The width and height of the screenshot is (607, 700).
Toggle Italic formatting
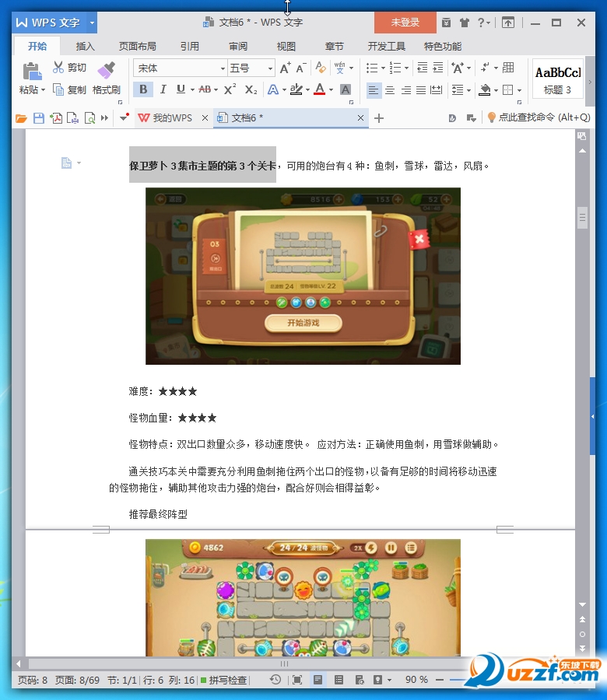point(163,89)
